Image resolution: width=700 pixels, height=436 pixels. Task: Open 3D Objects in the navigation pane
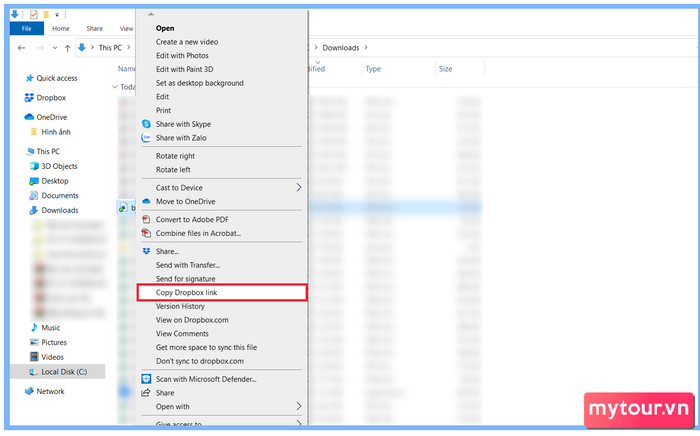59,166
